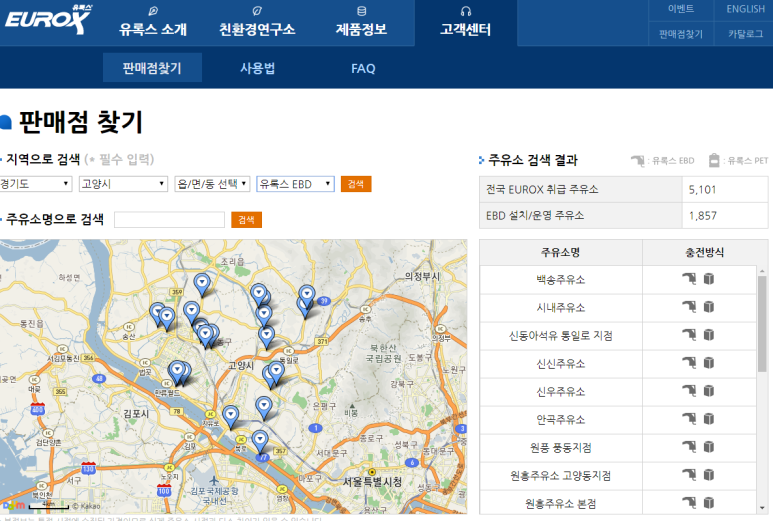This screenshot has width=773, height=521.
Task: Click the map marker above 자유로 label
Action: 230,417
